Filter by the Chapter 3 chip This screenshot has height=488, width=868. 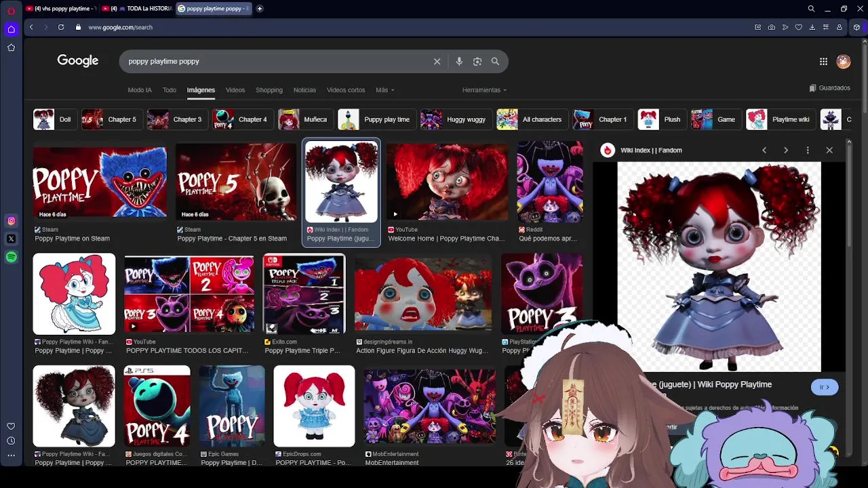click(x=177, y=119)
